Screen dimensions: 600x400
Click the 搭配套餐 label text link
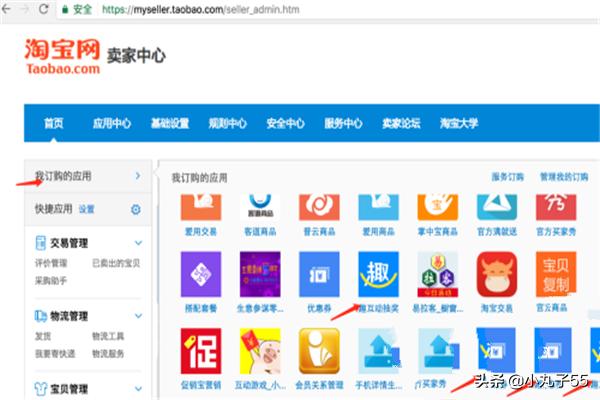point(201,308)
